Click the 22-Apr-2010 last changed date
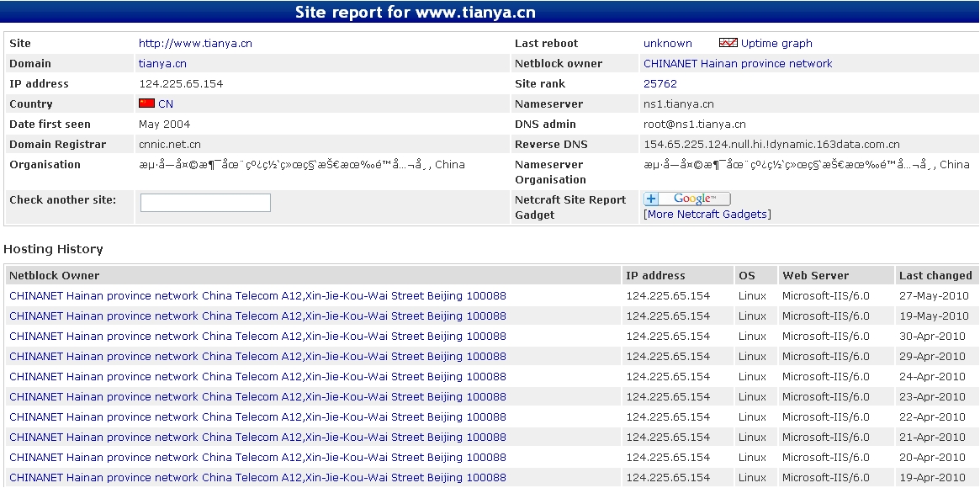Screen dimensions: 980x488 pyautogui.click(x=933, y=416)
